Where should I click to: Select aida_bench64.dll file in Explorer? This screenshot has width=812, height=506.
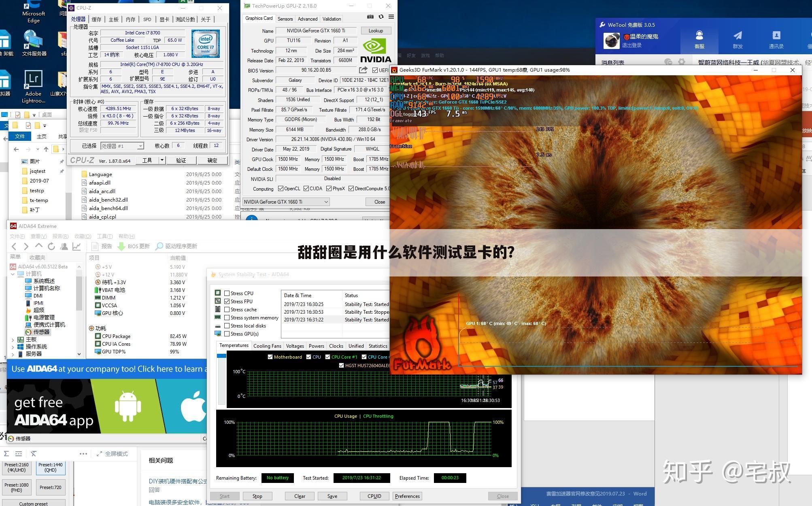click(x=108, y=208)
